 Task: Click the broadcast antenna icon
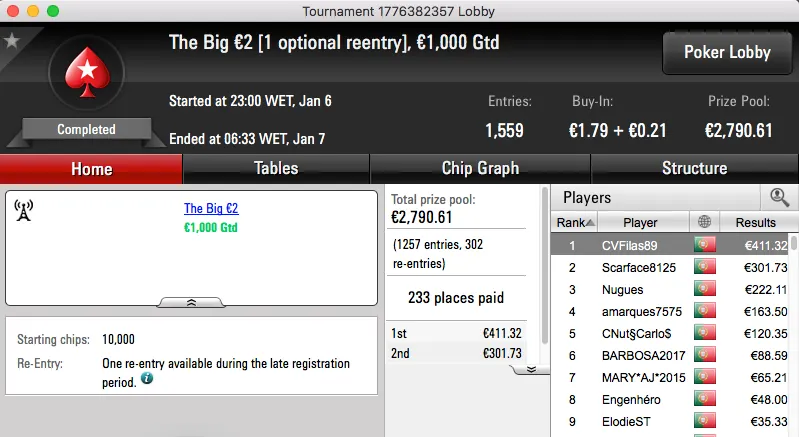coord(25,210)
